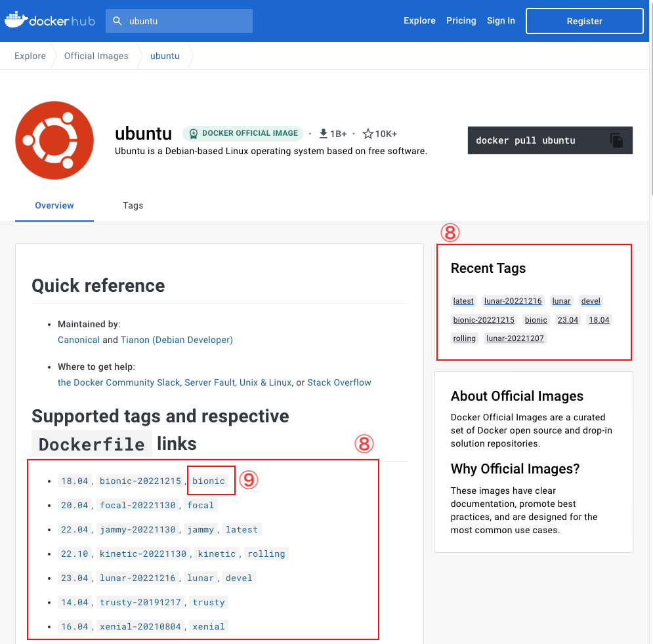Click the round orange Ubuntu logo
653x644 pixels.
click(x=54, y=140)
